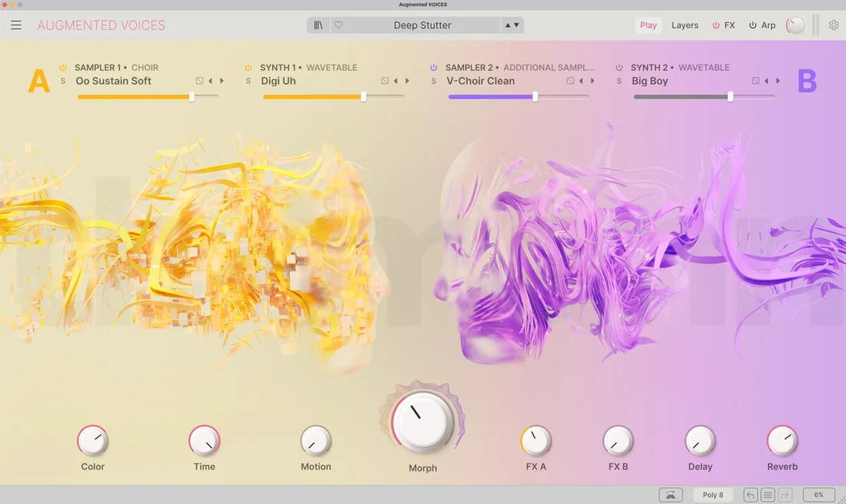Randomize Synth 2 with dice icon
Image resolution: width=846 pixels, height=504 pixels.
756,81
